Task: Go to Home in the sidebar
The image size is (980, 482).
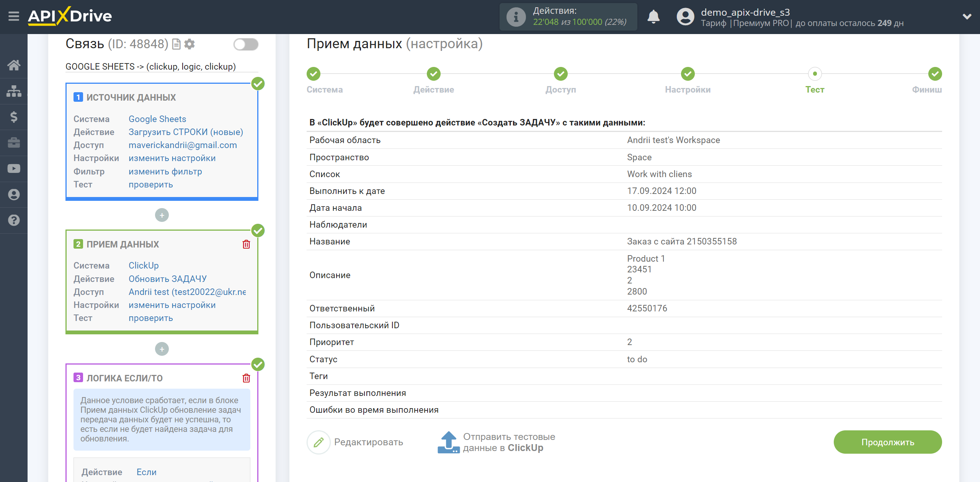Action: click(x=14, y=65)
